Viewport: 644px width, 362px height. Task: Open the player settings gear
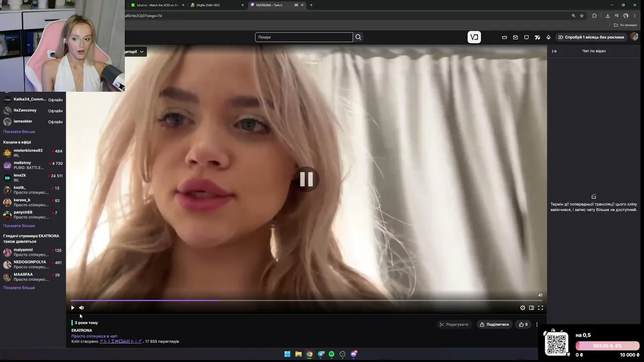[523, 308]
